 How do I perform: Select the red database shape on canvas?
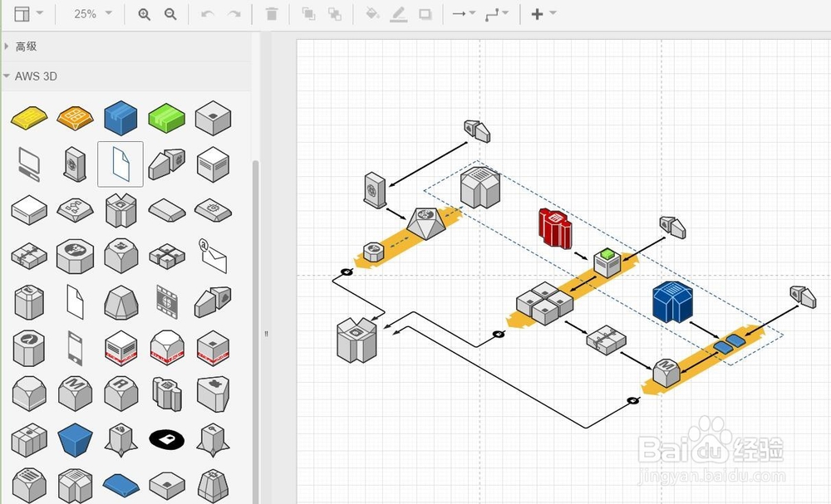point(555,228)
